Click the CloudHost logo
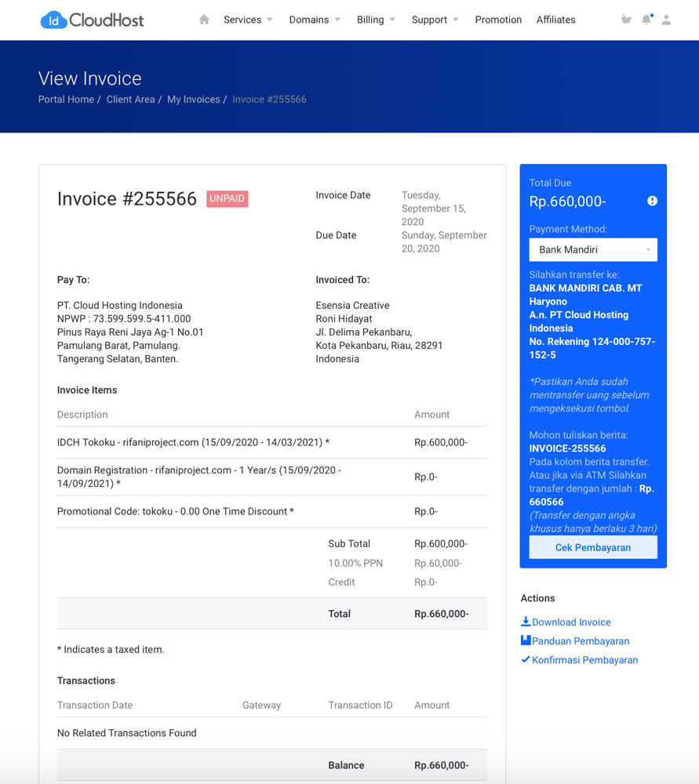The height and width of the screenshot is (784, 699). coord(91,20)
